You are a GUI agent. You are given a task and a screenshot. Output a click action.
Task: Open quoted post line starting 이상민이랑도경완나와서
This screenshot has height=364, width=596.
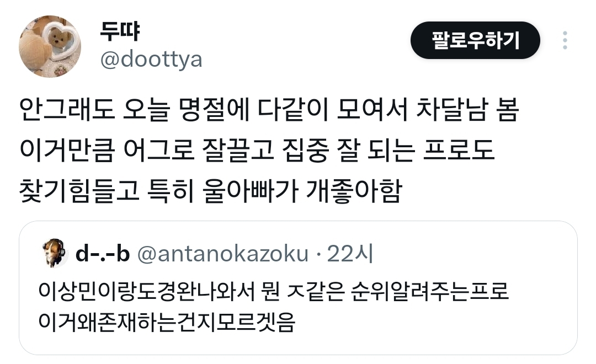point(273,291)
